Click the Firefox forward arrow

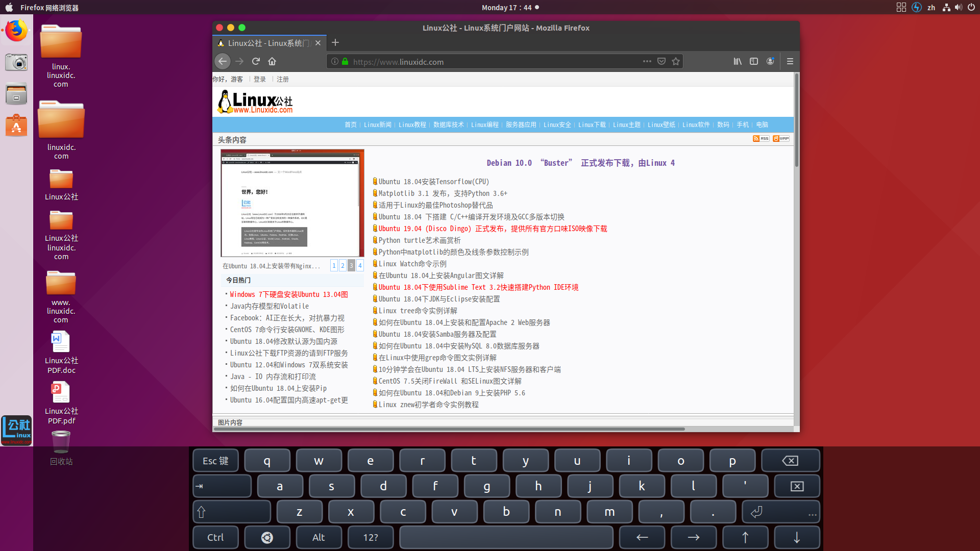click(x=239, y=62)
